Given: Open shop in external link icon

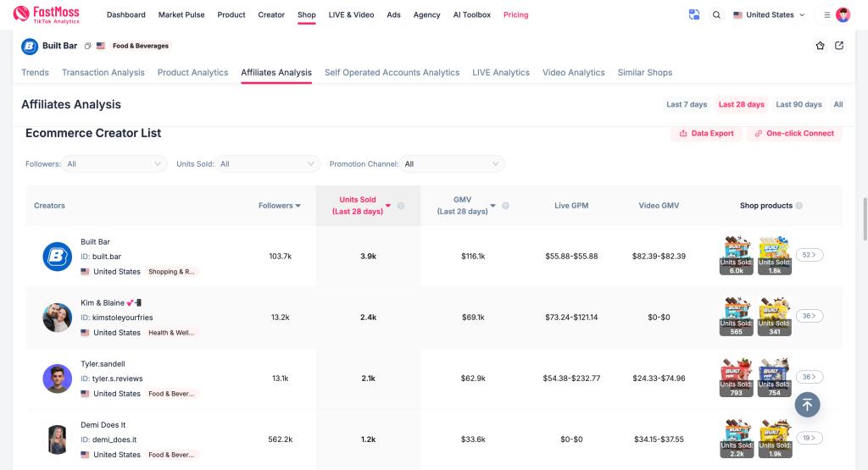Looking at the screenshot, I should click(839, 46).
